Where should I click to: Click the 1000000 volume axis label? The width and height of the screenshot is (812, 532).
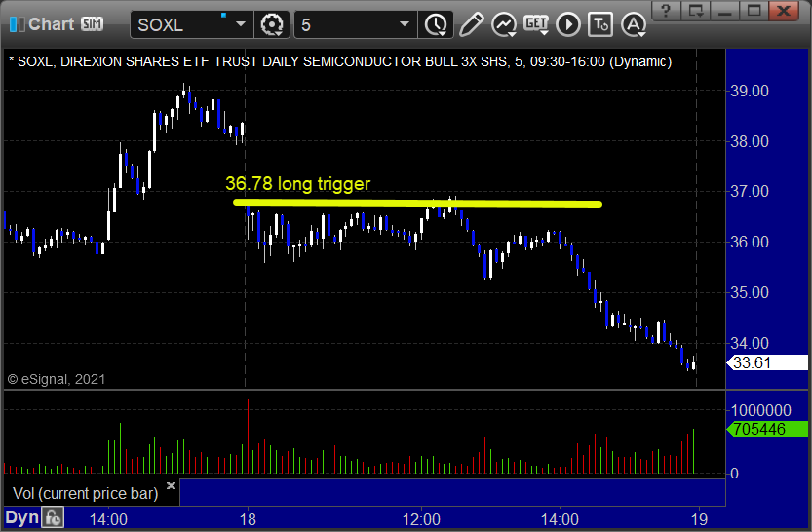tap(760, 410)
